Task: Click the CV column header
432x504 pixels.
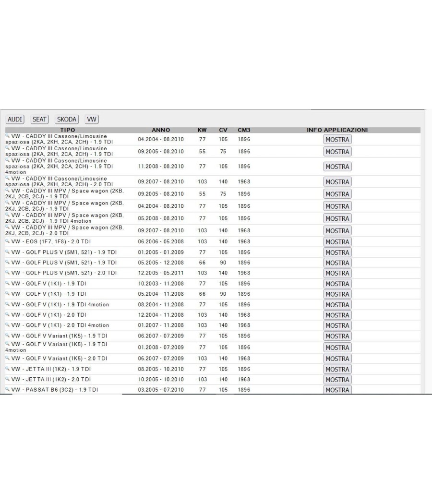Action: click(223, 130)
